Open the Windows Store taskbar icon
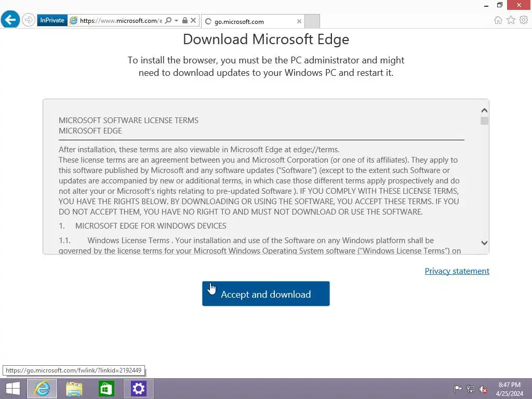The image size is (532, 399). coord(106,389)
